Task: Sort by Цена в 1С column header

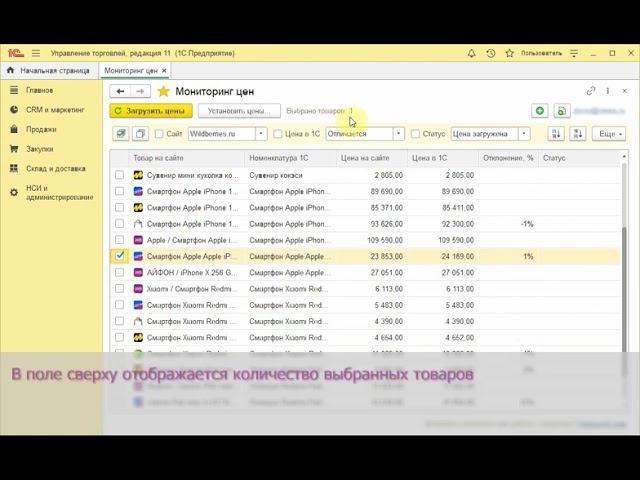Action: (x=442, y=158)
